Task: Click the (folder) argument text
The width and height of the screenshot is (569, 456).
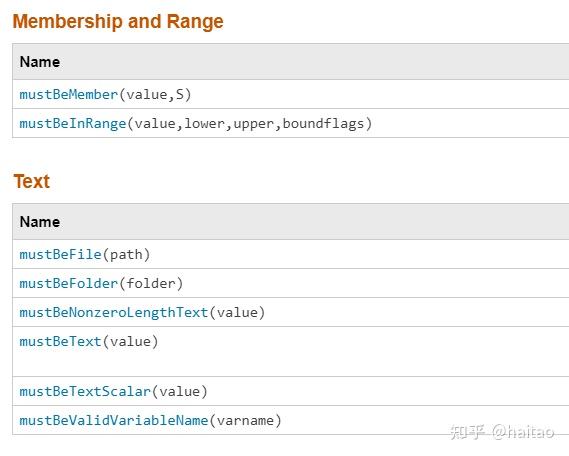Action: [x=151, y=284]
